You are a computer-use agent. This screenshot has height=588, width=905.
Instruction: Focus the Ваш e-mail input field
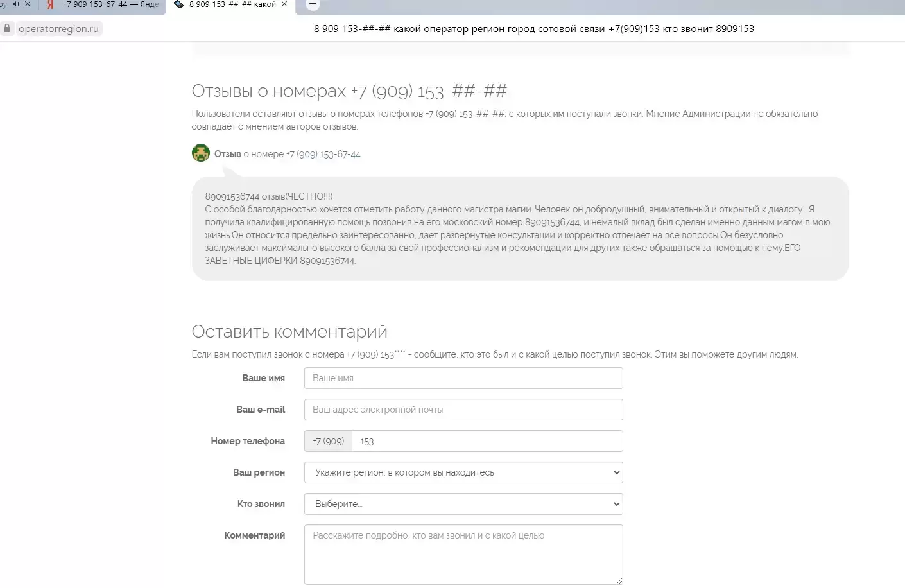click(463, 410)
